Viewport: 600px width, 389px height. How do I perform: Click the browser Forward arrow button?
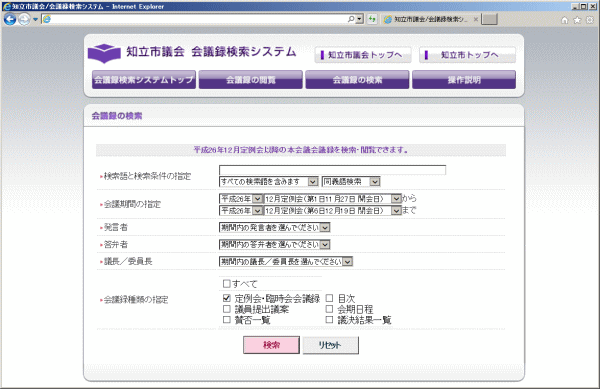[24, 19]
